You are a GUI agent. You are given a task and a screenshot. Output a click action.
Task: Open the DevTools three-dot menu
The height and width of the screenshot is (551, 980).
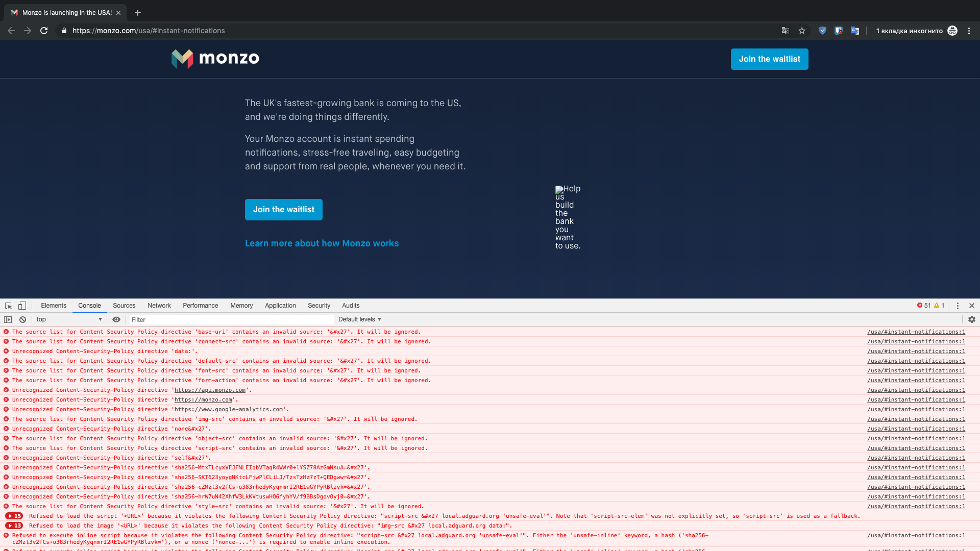coord(958,306)
